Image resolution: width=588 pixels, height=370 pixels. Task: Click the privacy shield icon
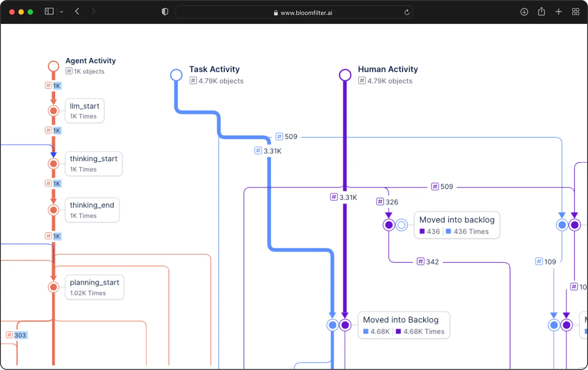[x=165, y=12]
